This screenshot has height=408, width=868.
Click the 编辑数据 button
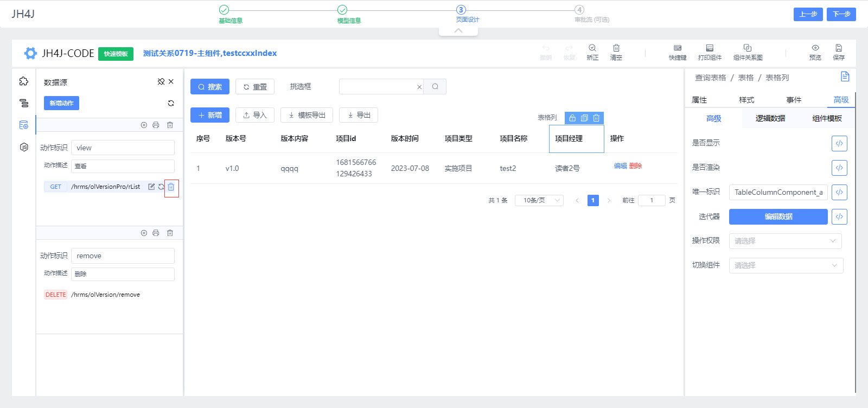coord(778,216)
